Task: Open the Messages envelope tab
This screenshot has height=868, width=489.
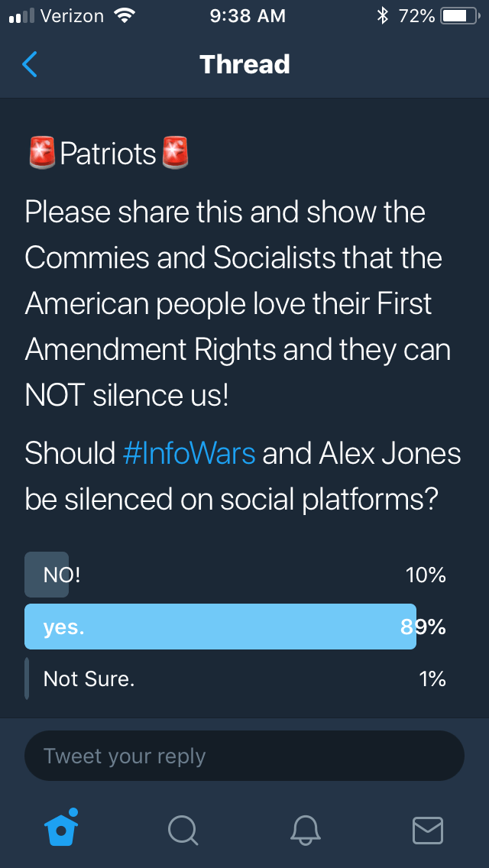Action: click(428, 830)
